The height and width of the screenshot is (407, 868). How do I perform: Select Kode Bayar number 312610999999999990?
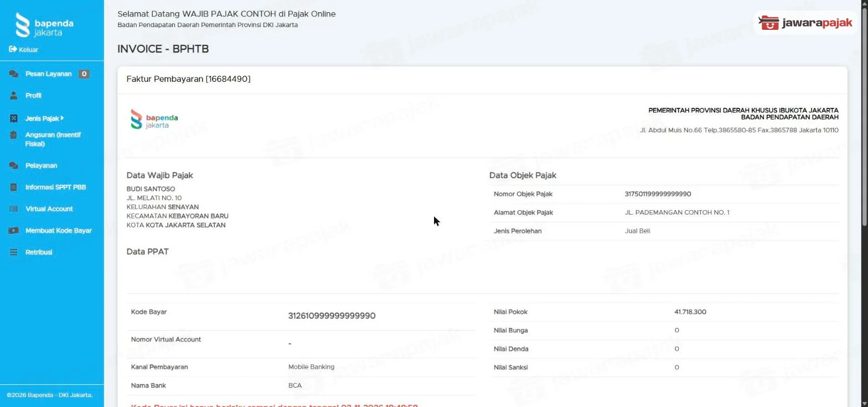[x=332, y=316]
